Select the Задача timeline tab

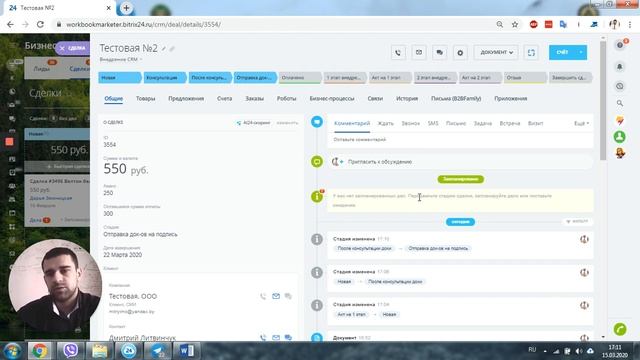[x=483, y=123]
